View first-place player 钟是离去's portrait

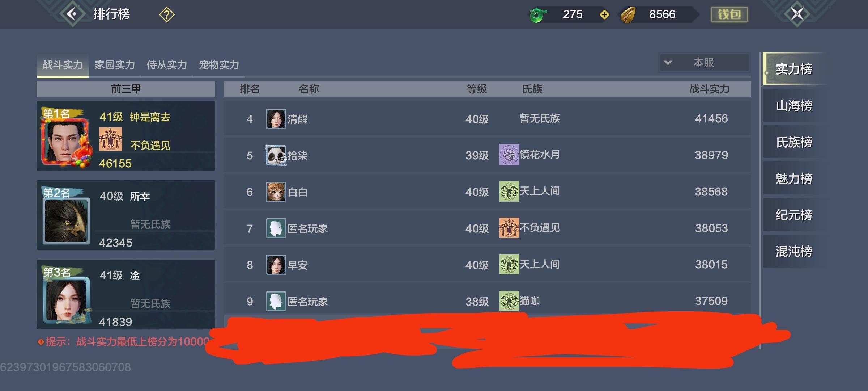click(65, 142)
